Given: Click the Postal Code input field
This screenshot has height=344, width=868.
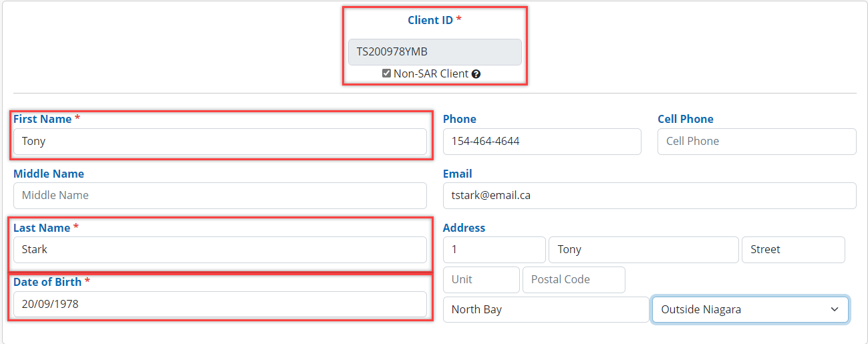Looking at the screenshot, I should point(573,280).
